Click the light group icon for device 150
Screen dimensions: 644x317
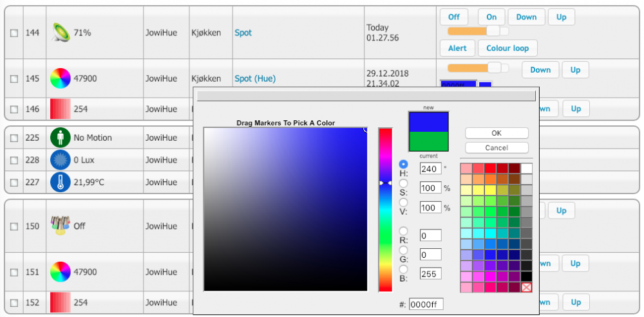click(x=60, y=226)
